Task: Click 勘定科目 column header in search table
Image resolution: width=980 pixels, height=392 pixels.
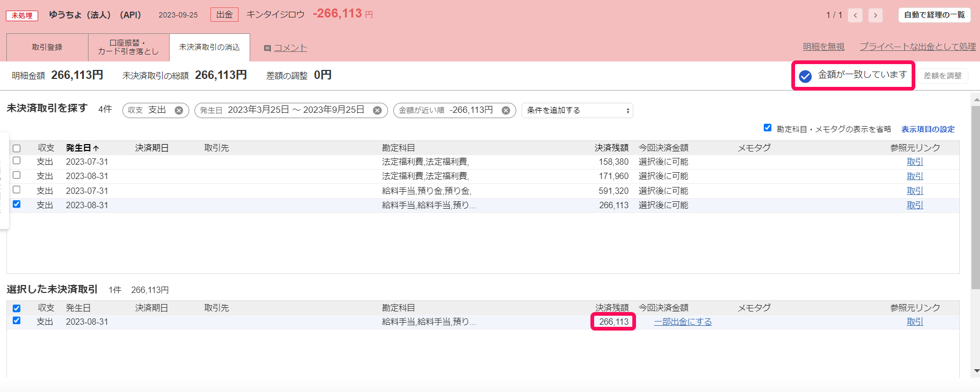Action: coord(399,148)
